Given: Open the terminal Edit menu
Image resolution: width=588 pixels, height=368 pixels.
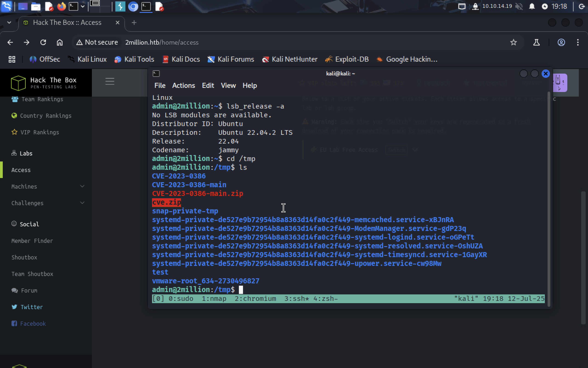Looking at the screenshot, I should [208, 85].
